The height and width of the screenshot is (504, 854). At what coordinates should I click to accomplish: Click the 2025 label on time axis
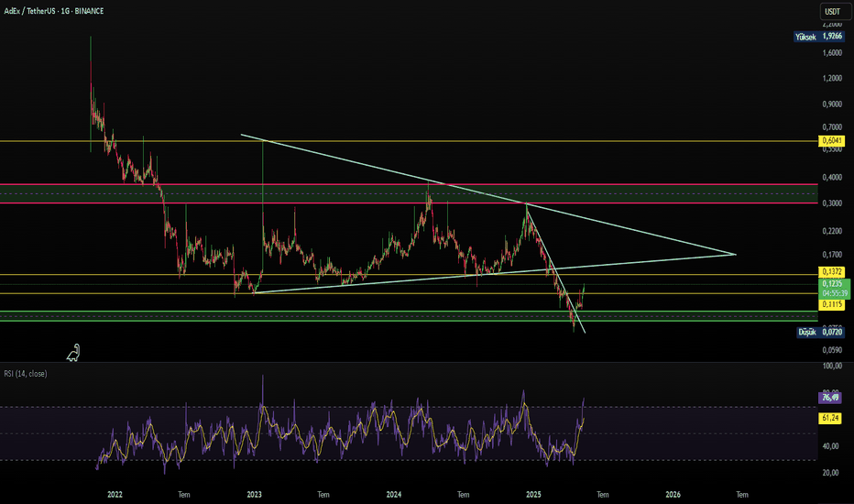533,495
